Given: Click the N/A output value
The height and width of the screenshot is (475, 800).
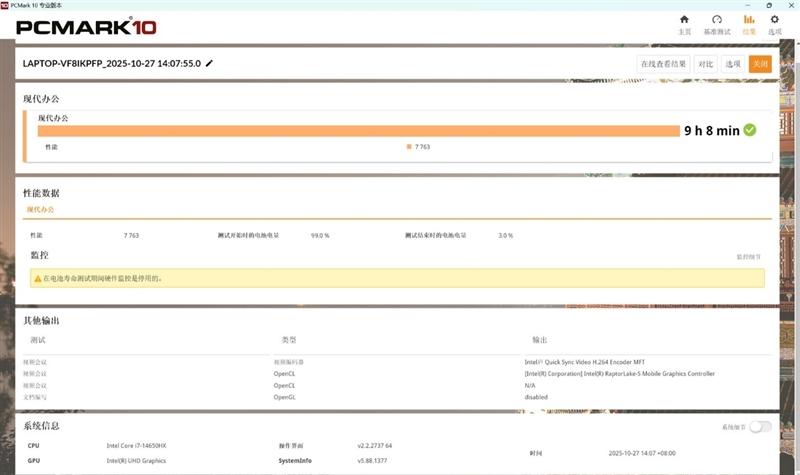Looking at the screenshot, I should pyautogui.click(x=530, y=386).
